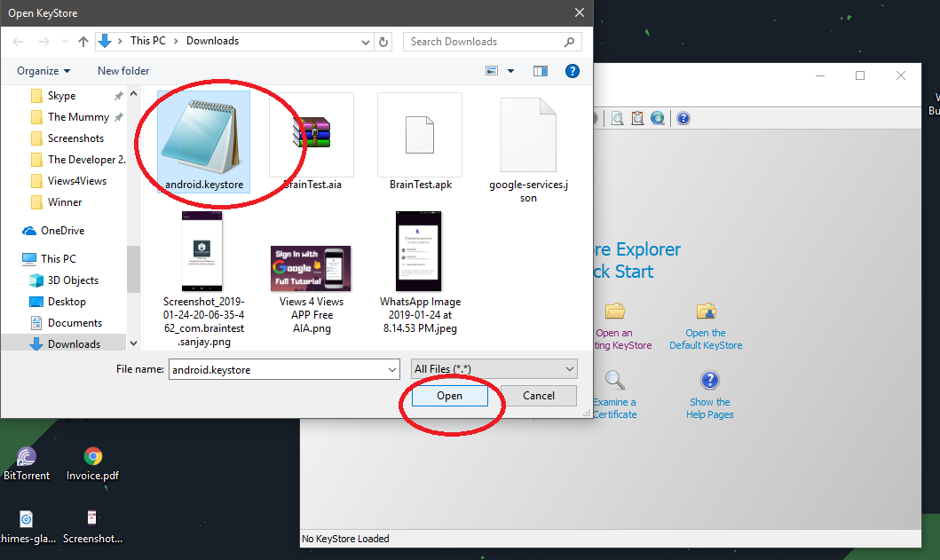Expand the change view options arrow
The image size is (940, 560).
coord(511,71)
